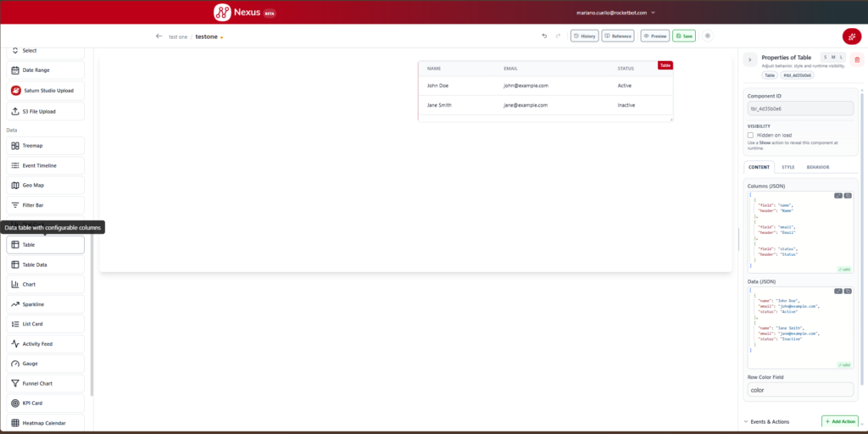This screenshot has width=868, height=434.
Task: Click the theme settings sun icon
Action: coord(708,36)
